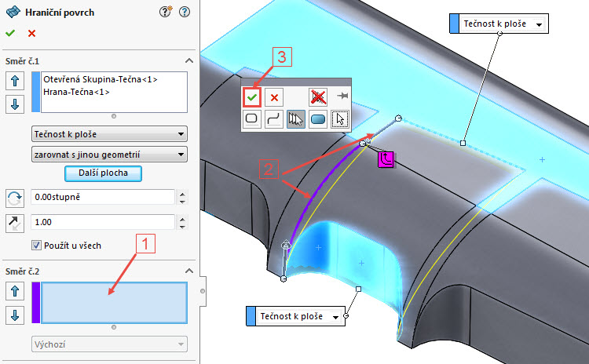This screenshot has height=364, width=589.
Task: Choose closed loop selection icon in popup
Action: tap(251, 119)
